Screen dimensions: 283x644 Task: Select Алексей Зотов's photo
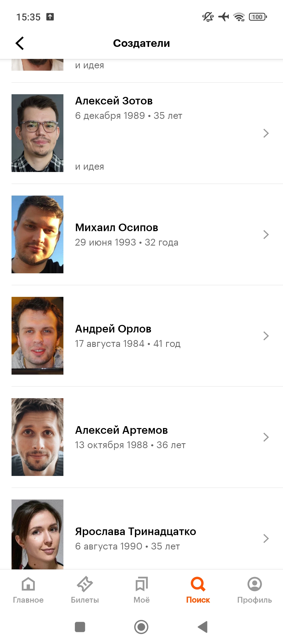click(37, 133)
